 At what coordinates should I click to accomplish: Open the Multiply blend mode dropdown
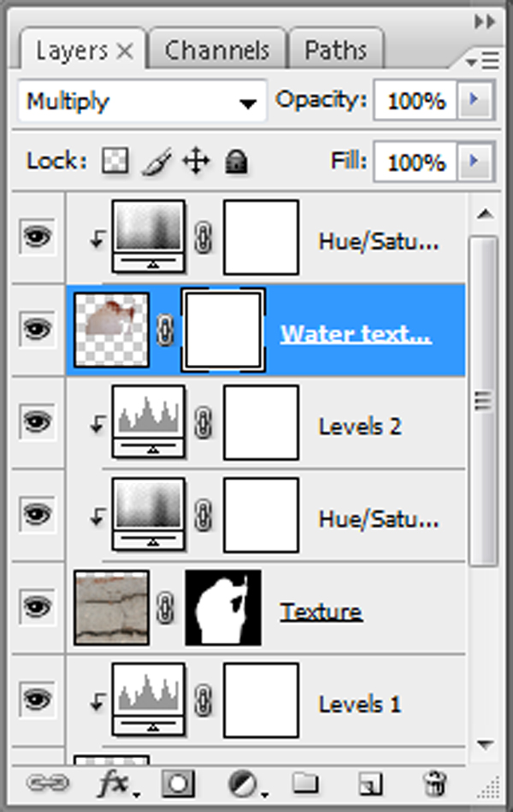(140, 103)
